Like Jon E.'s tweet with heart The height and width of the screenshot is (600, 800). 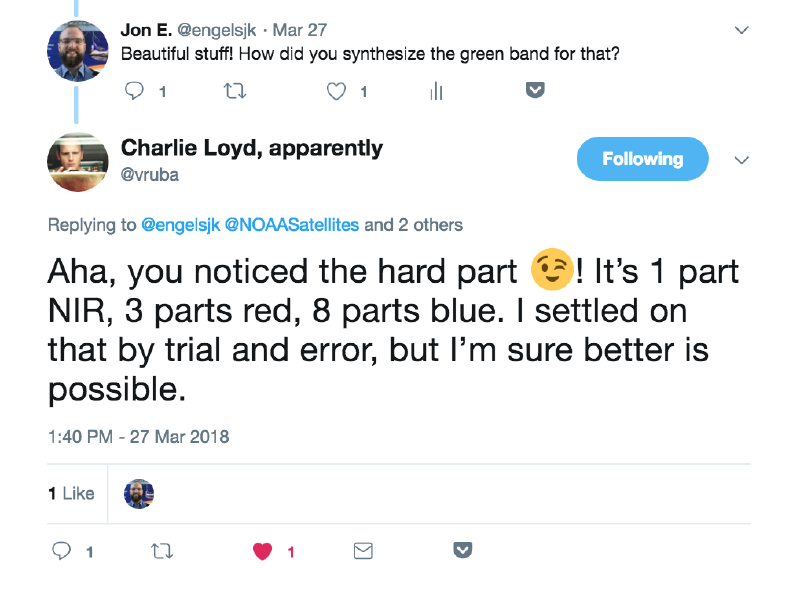tap(337, 91)
